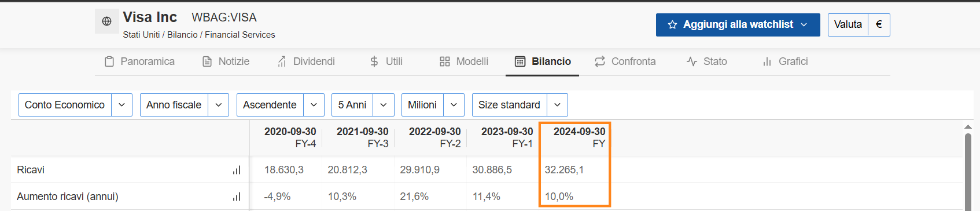Image resolution: width=980 pixels, height=211 pixels.
Task: Open the Panoramica tab
Action: pyautogui.click(x=139, y=61)
